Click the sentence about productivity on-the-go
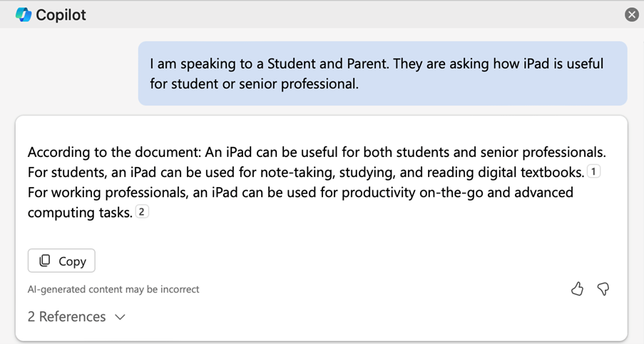Screen dimensions: 644x344 pos(300,193)
